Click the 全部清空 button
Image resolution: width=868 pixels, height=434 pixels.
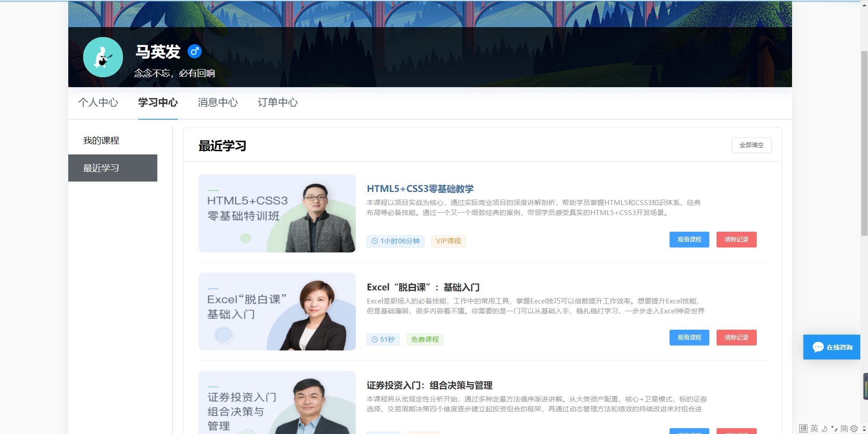point(751,145)
